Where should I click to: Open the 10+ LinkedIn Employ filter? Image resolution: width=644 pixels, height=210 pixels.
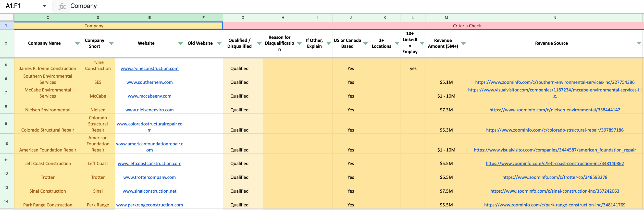pos(422,43)
